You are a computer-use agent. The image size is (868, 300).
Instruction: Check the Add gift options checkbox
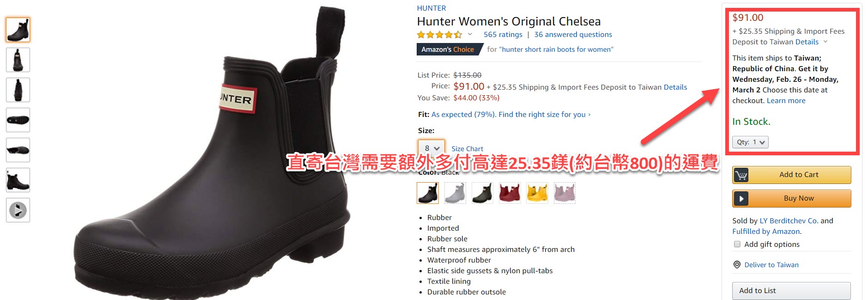click(737, 244)
